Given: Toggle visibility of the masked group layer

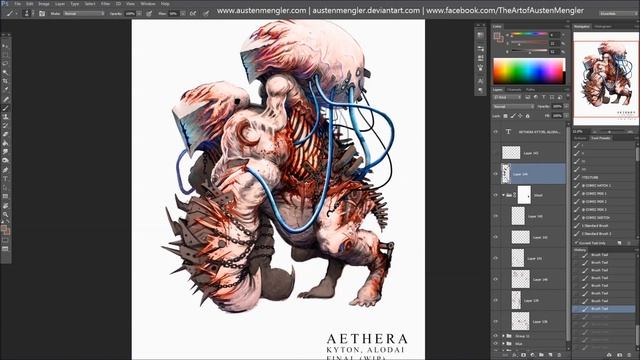Looking at the screenshot, I should (496, 195).
